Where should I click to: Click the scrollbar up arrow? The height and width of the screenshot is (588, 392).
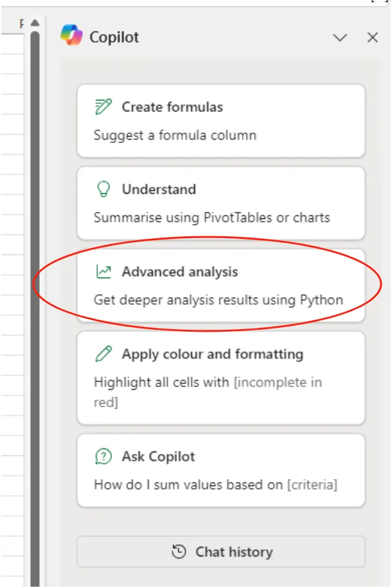coord(35,24)
